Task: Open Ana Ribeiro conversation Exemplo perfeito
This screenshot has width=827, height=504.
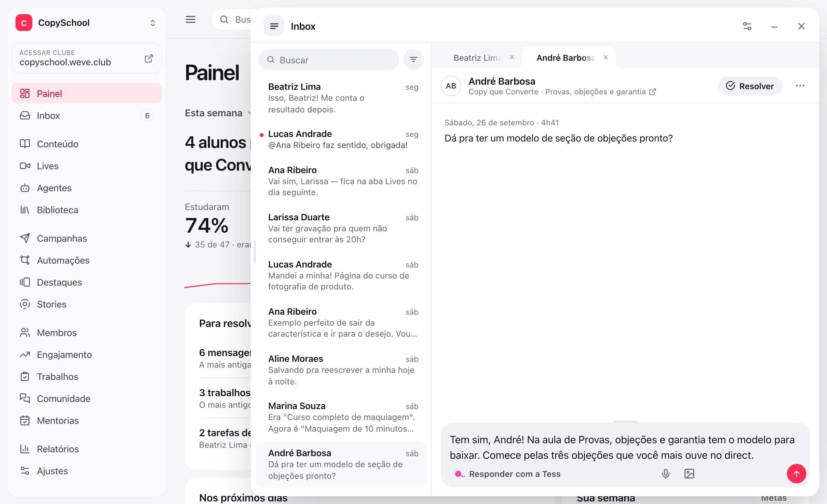Action: click(x=341, y=322)
